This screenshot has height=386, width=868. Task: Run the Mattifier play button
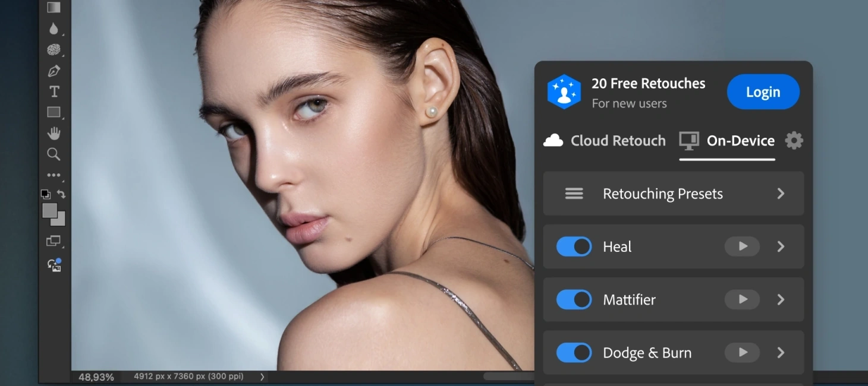point(742,300)
